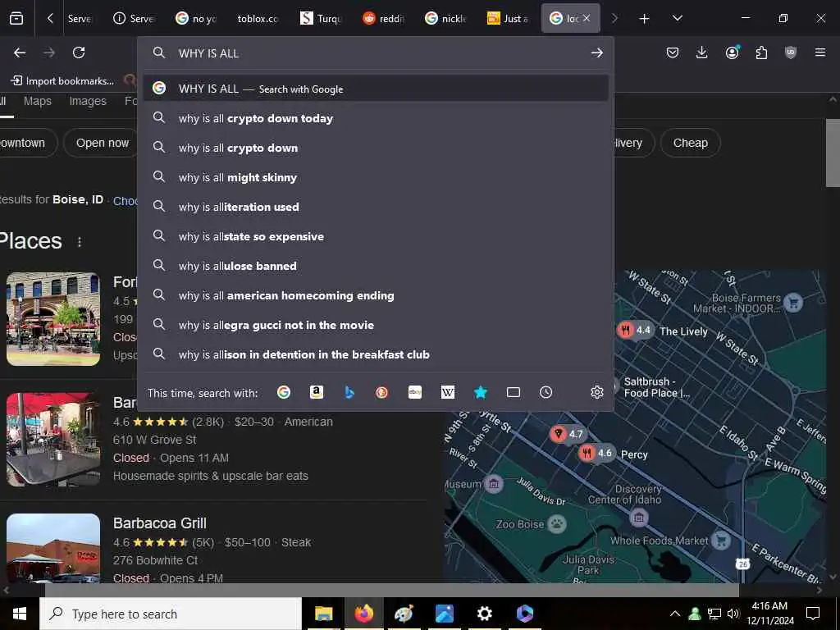Open Places three-dot options menu
The height and width of the screenshot is (630, 840).
(80, 242)
